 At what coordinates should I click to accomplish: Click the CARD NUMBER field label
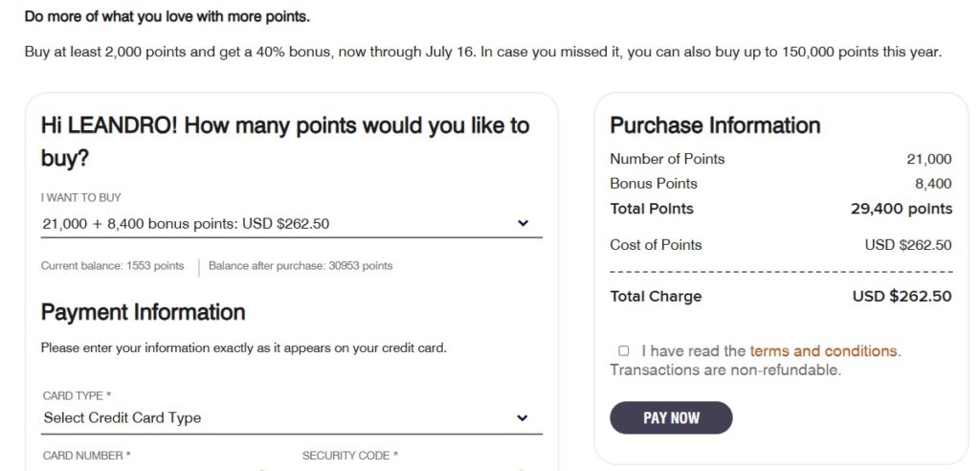click(x=87, y=456)
